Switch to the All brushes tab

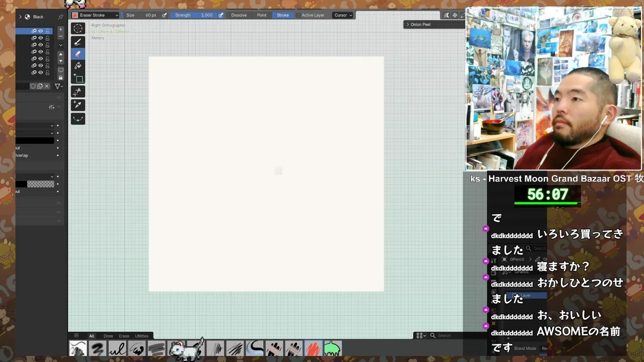click(x=92, y=336)
